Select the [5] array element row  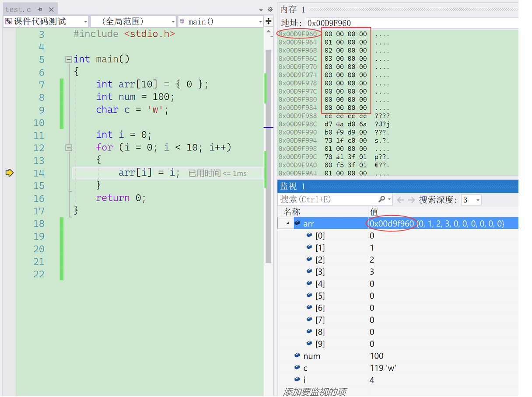click(398, 296)
